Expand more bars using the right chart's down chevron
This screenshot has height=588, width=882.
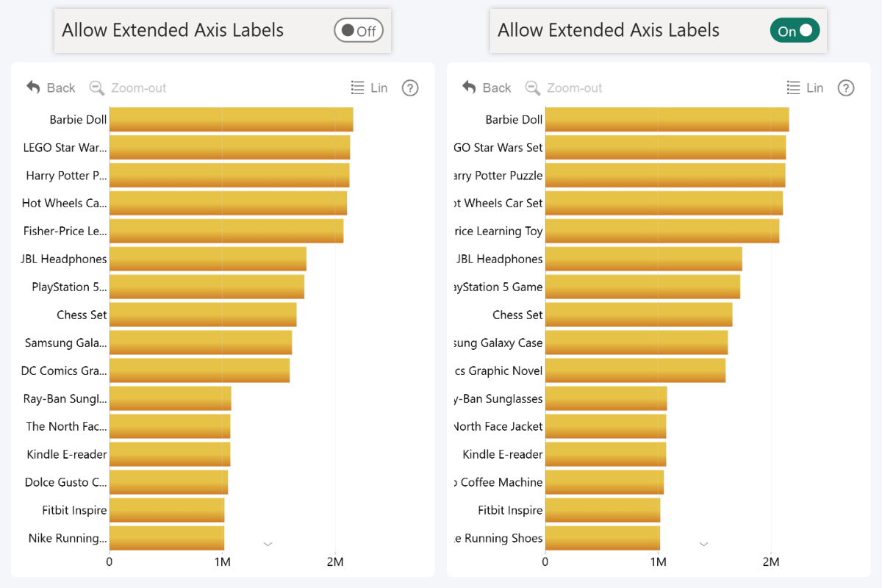point(704,543)
